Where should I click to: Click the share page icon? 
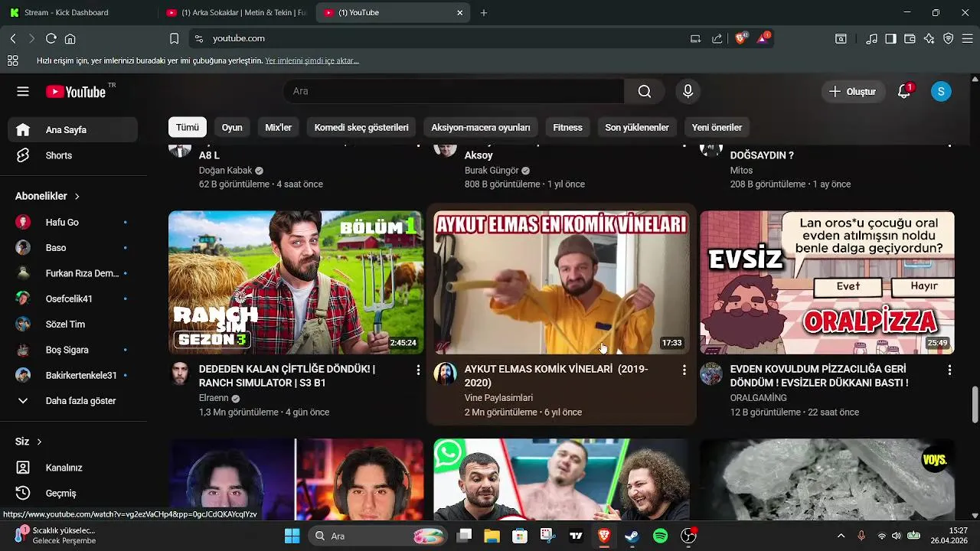(x=717, y=38)
